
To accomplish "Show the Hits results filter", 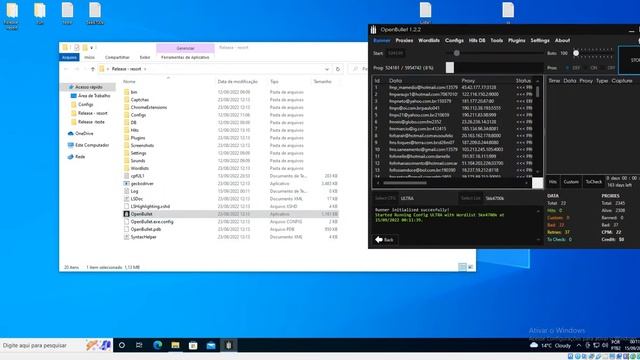I will point(553,182).
